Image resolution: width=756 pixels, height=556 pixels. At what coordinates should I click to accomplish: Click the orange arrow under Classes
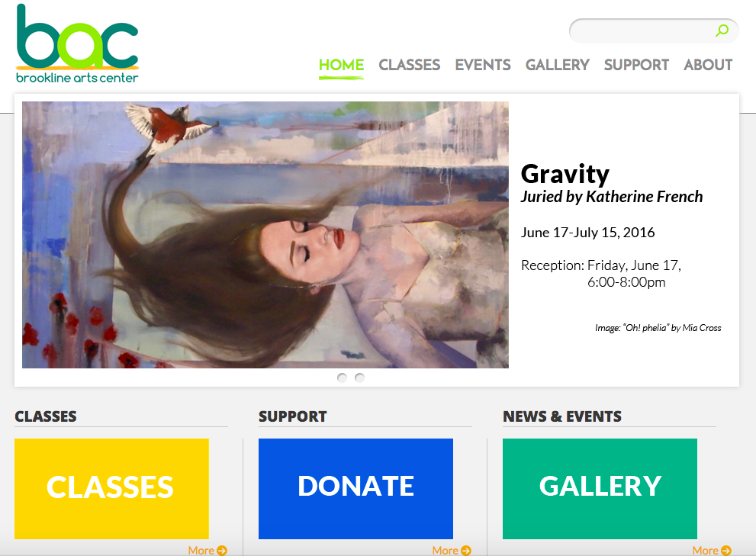(222, 550)
